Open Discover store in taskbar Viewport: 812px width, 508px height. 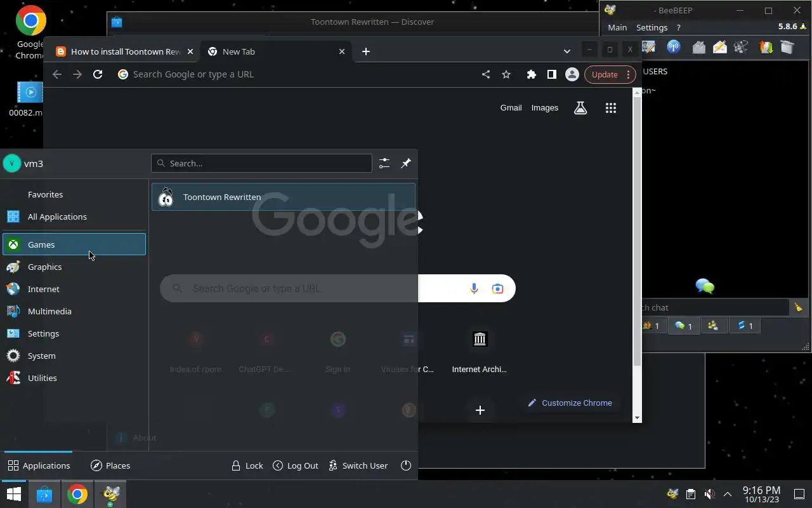pos(44,494)
